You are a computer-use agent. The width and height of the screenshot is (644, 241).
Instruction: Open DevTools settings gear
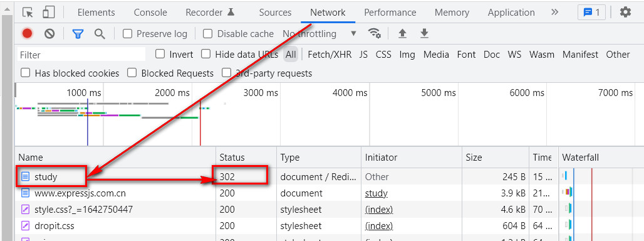coord(625,13)
